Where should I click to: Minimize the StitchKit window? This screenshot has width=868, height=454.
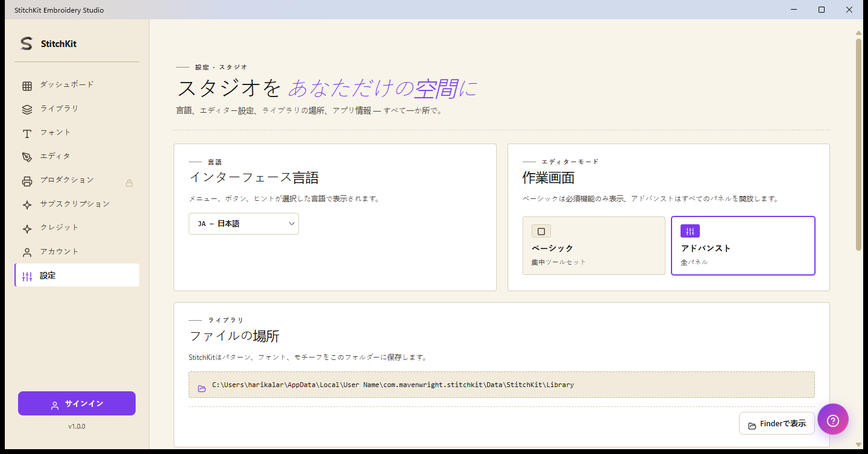pyautogui.click(x=794, y=10)
